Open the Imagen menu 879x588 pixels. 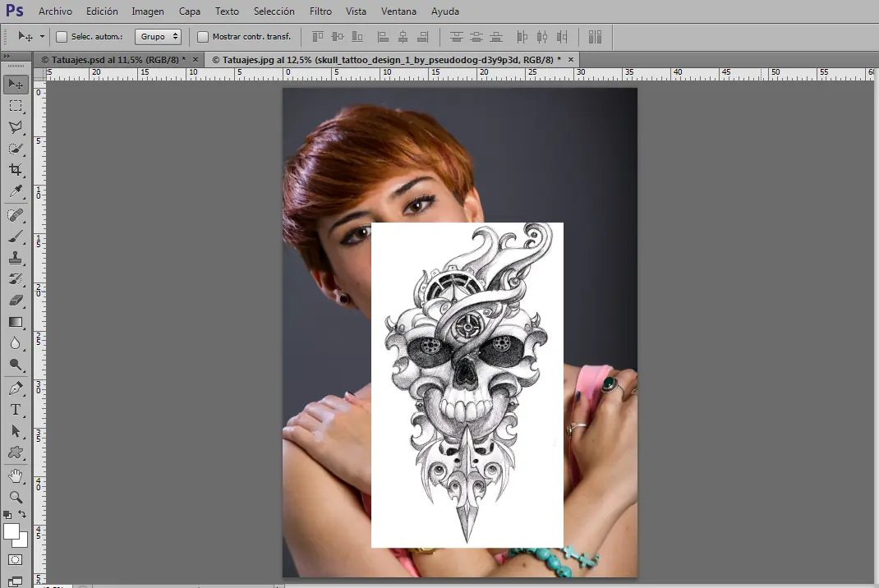click(148, 11)
